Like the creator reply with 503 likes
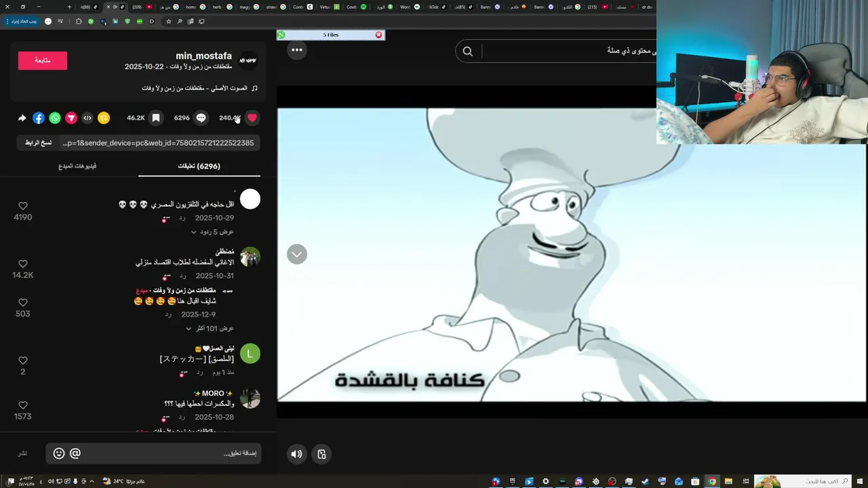This screenshot has height=488, width=868. (23, 303)
